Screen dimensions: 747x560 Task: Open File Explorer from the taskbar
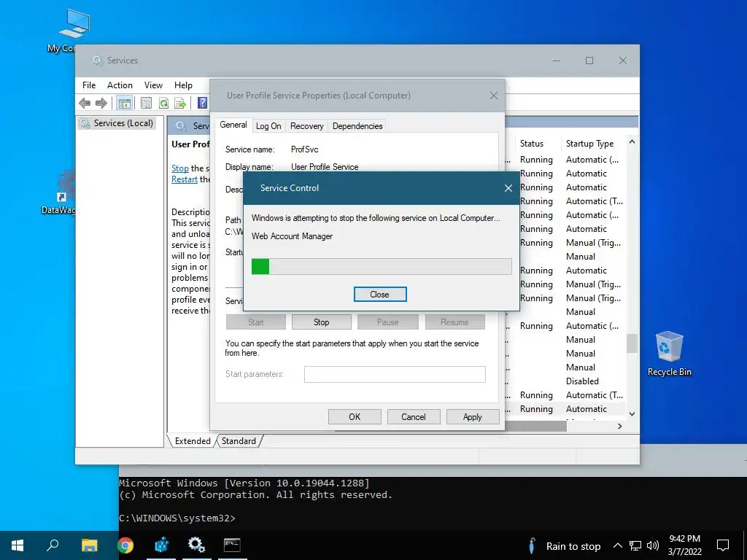point(89,545)
